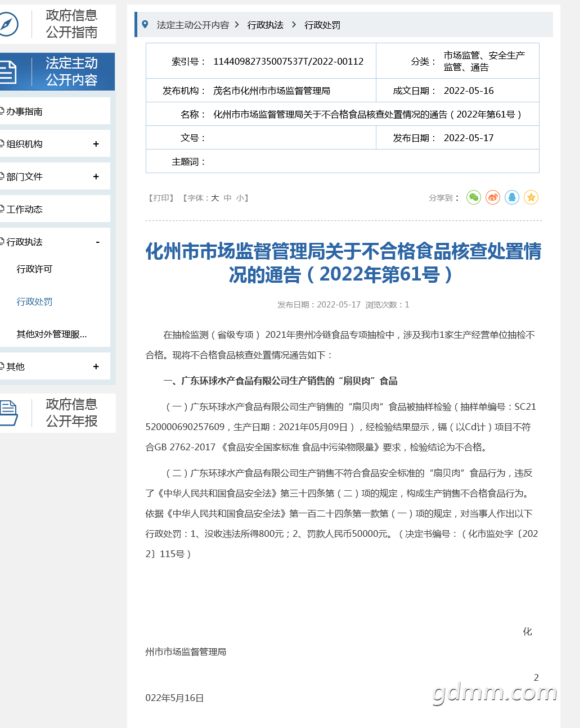Expand the 组织机构 plus sign

96,144
